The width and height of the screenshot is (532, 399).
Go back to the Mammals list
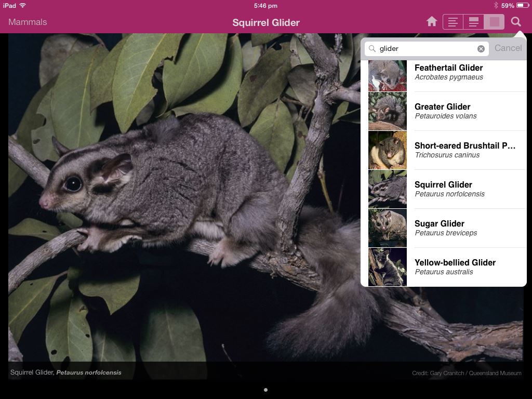[28, 22]
